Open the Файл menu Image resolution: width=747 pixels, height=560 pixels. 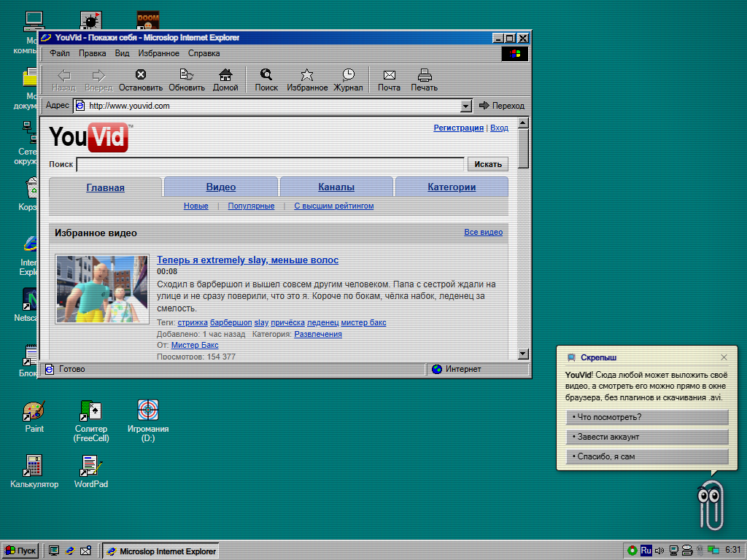pos(60,53)
